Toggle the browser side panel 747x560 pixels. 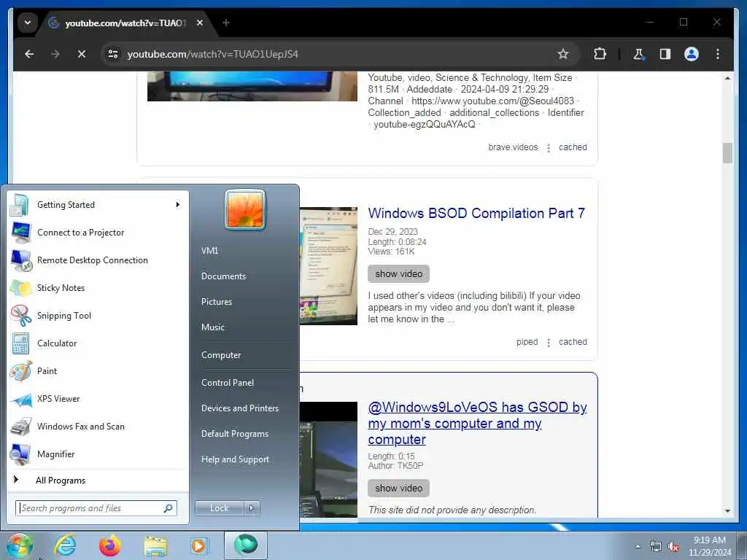pos(665,54)
